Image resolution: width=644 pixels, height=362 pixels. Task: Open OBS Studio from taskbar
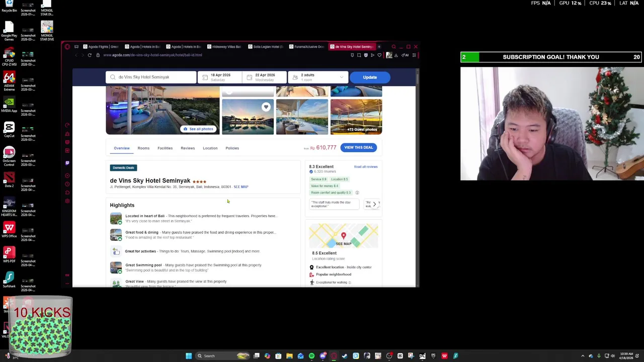[389, 356]
